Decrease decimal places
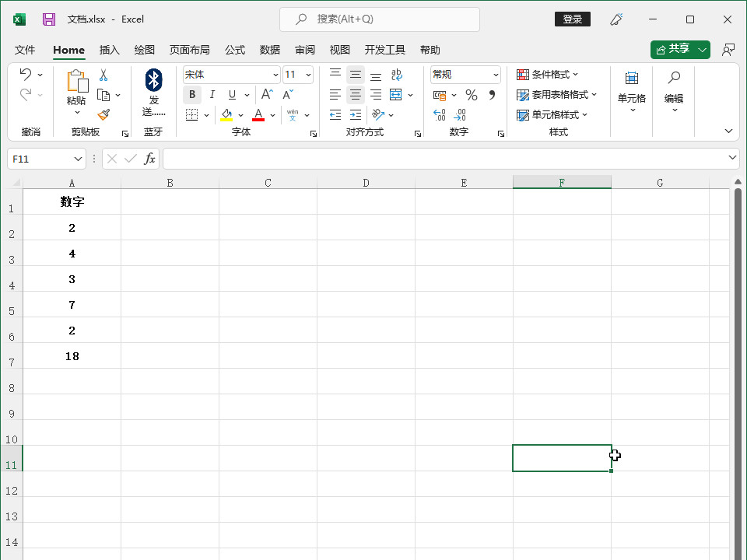Image resolution: width=747 pixels, height=560 pixels. coord(460,115)
